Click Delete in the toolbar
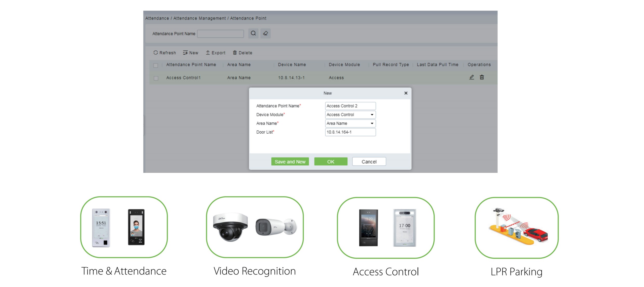644x287 pixels. point(243,53)
